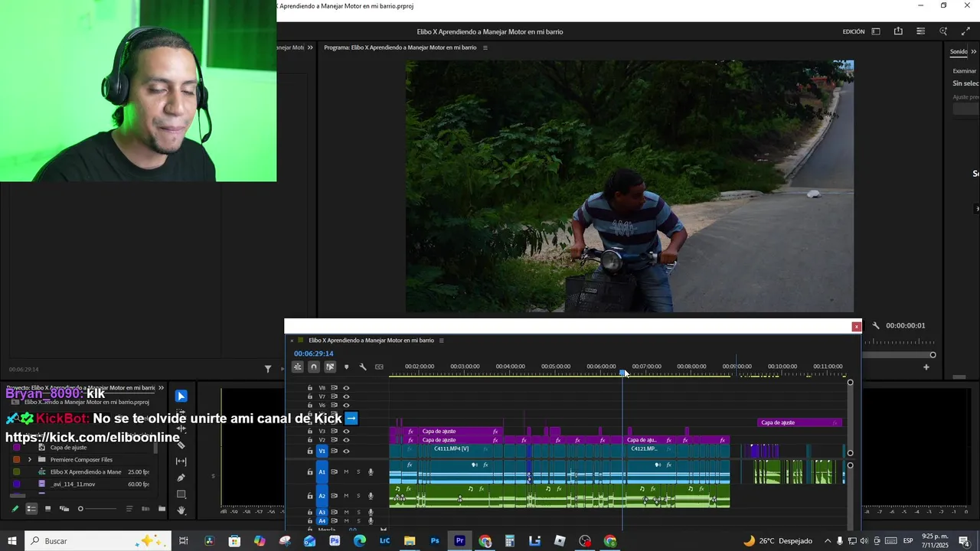Click the green pencil writable project icon

pyautogui.click(x=15, y=509)
